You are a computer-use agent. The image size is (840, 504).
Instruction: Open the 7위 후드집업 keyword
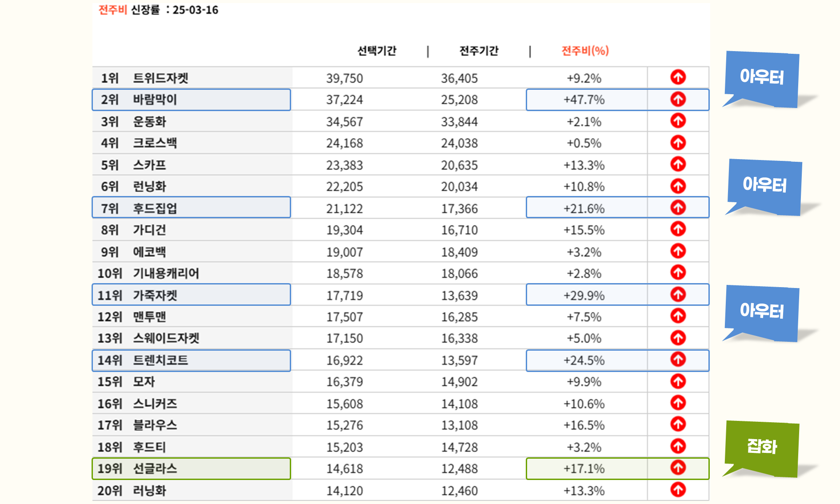155,208
